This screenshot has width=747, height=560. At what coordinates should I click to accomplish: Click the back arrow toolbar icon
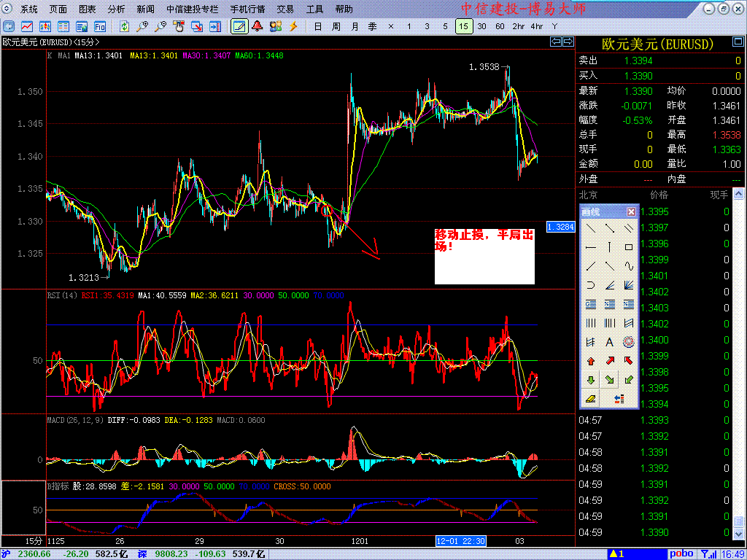[9, 26]
